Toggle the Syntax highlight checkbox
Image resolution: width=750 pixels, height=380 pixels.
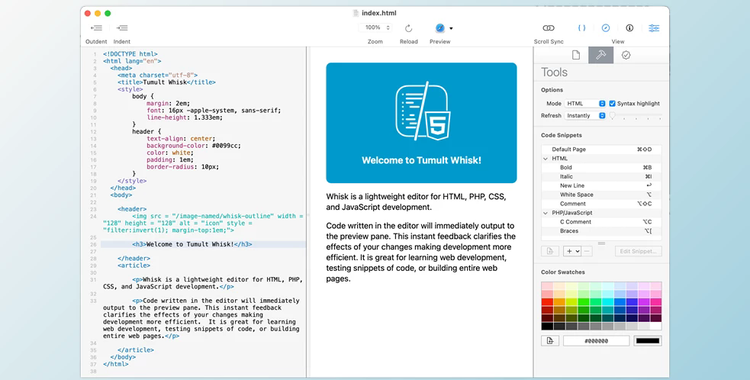(x=612, y=103)
